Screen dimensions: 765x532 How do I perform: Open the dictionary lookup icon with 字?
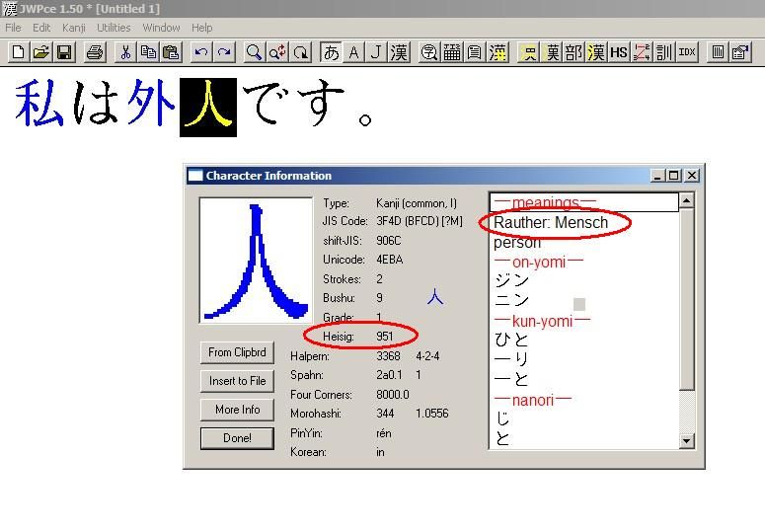[x=428, y=51]
